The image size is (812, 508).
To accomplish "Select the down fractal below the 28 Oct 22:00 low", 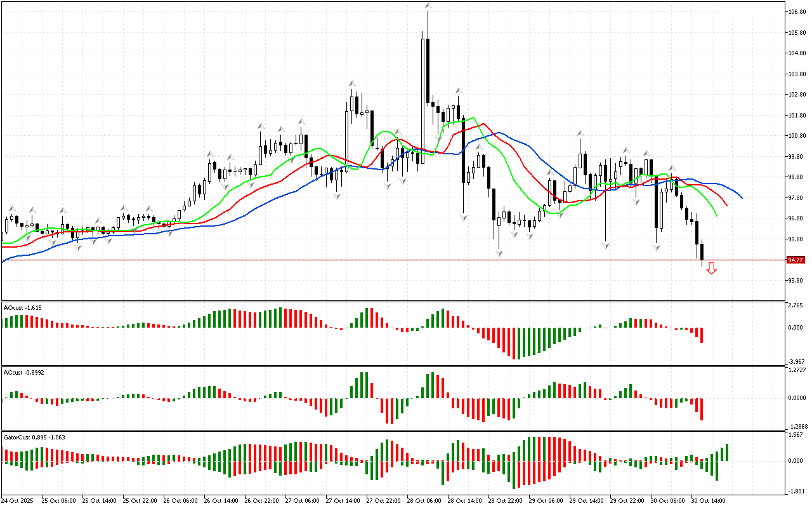I will (499, 253).
